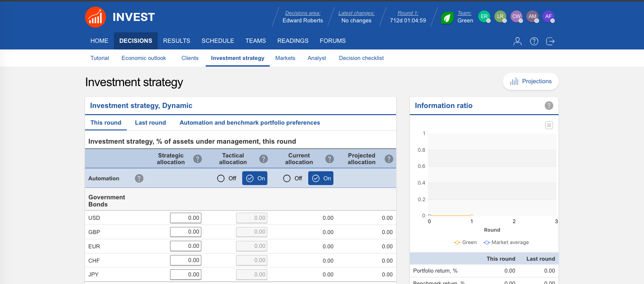Open the Decisions area selector
The image size is (644, 284).
point(303,17)
